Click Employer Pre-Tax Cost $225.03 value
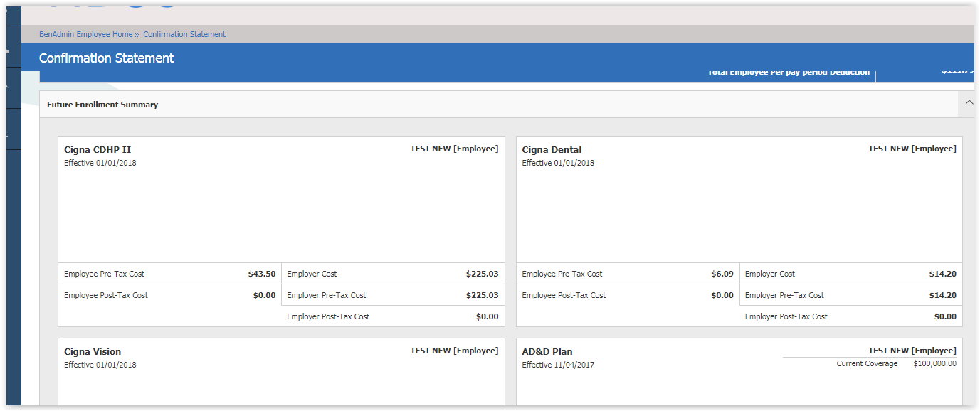The image size is (980, 411). click(482, 295)
